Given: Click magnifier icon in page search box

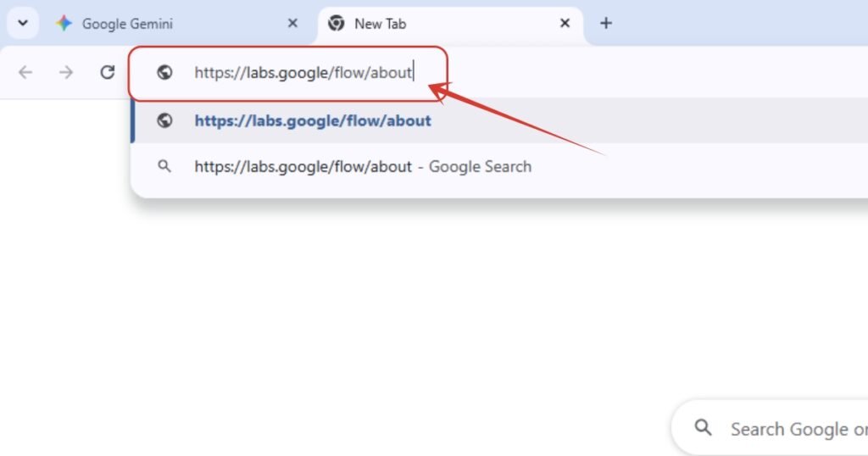Looking at the screenshot, I should [x=703, y=428].
